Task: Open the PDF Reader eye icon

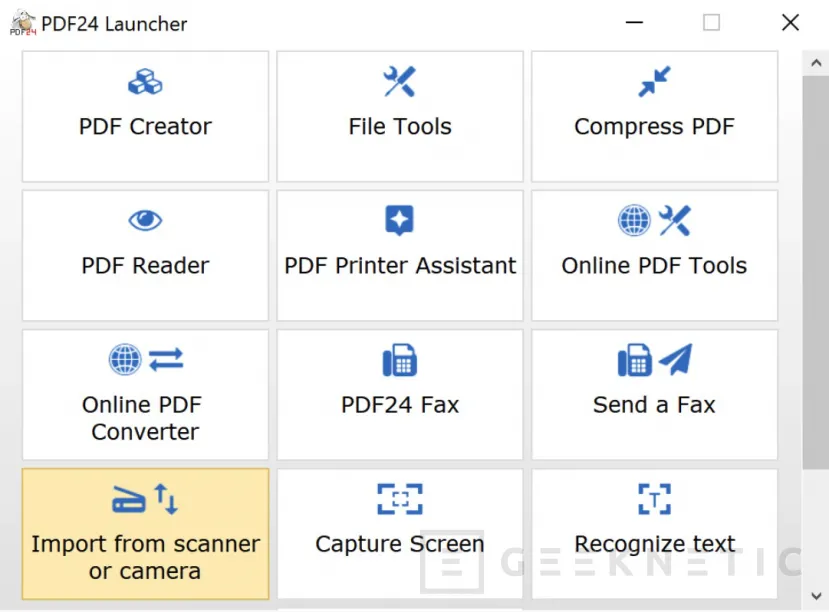Action: pos(145,220)
